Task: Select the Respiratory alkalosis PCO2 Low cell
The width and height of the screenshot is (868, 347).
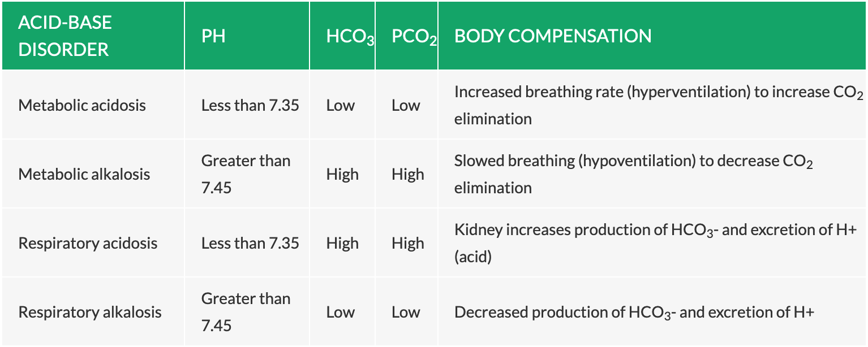Action: [406, 312]
